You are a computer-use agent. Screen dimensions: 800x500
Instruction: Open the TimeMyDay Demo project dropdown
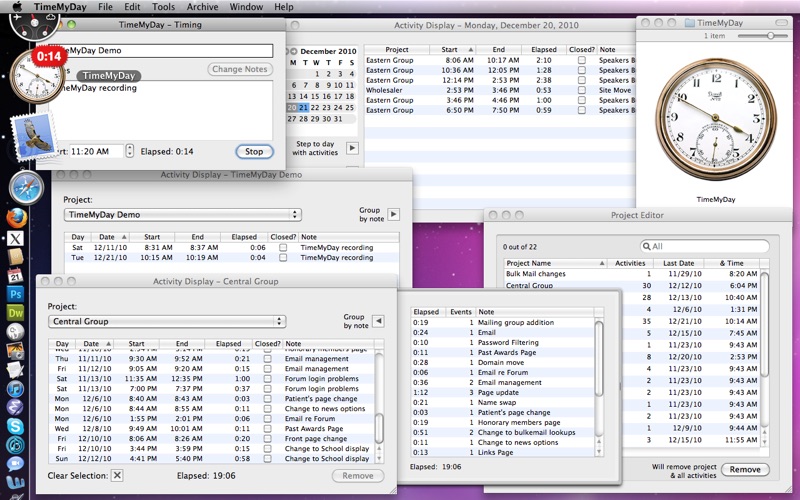[x=183, y=215]
